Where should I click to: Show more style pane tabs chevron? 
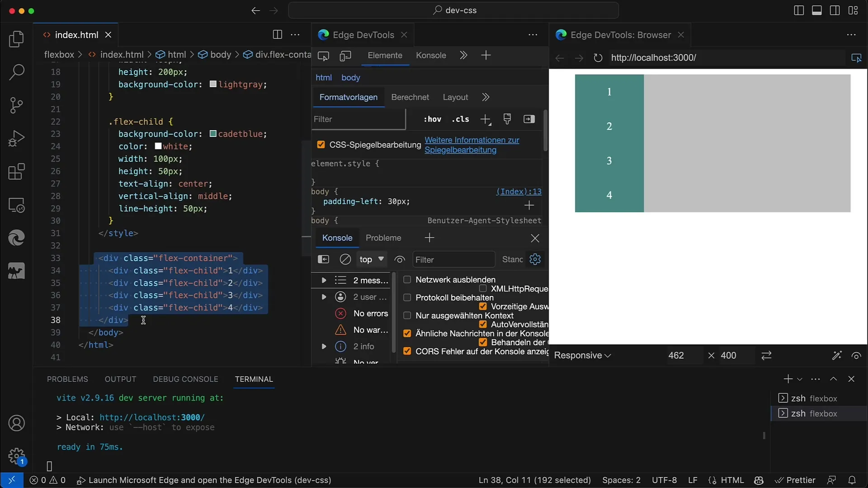pos(486,97)
